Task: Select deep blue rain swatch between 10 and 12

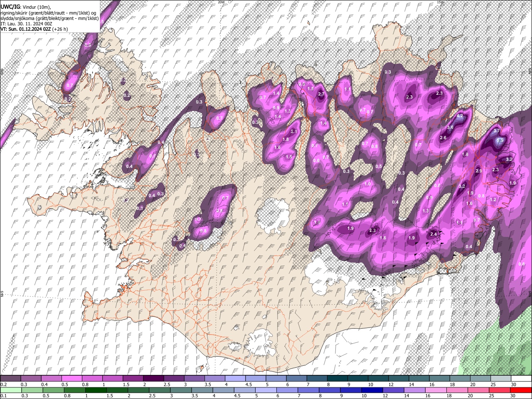Action: click(372, 390)
